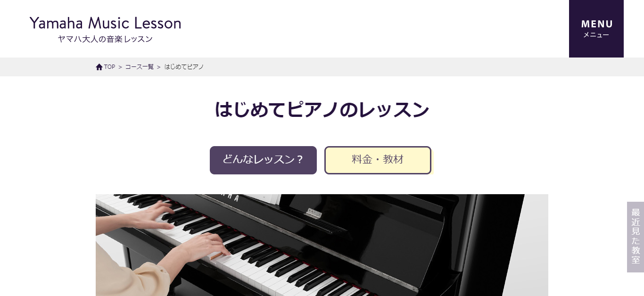Open the コース一覧 breadcrumb link

point(140,67)
